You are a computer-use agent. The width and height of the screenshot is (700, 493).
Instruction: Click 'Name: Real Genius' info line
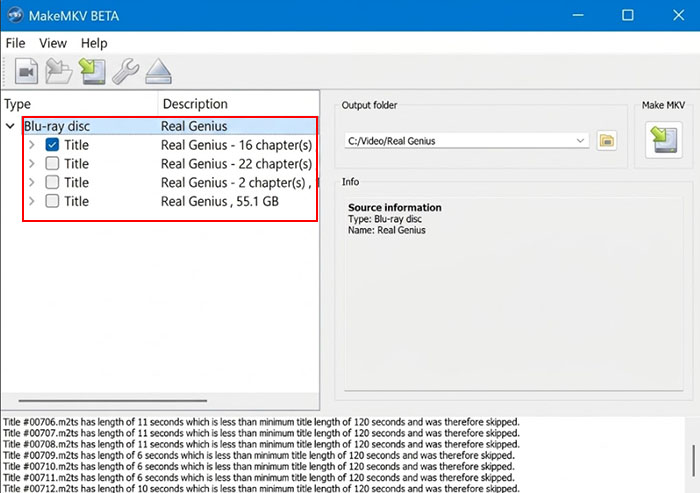coord(387,230)
